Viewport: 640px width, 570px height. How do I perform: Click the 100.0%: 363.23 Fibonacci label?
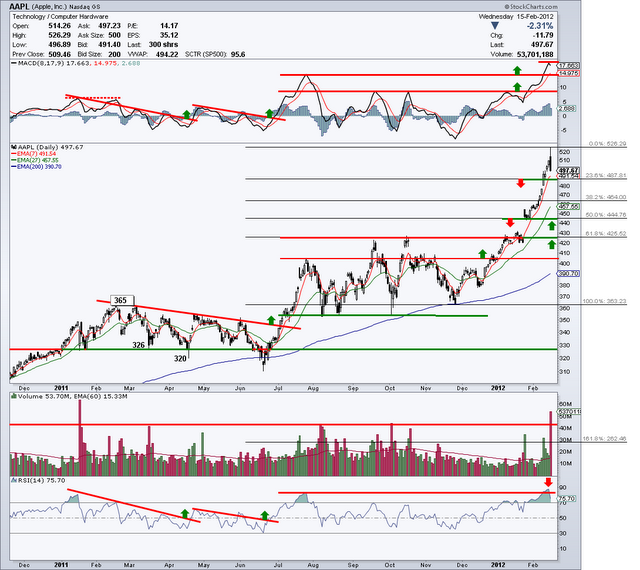[x=604, y=301]
